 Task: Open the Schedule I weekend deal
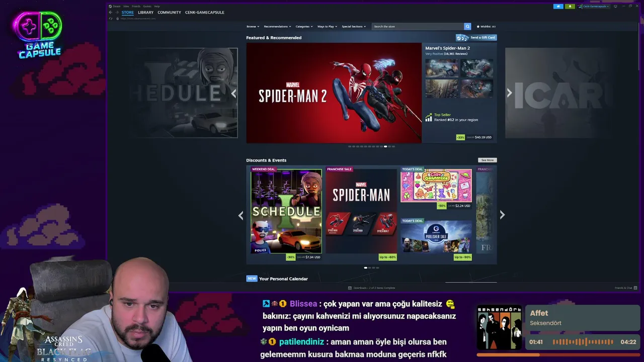tap(286, 211)
